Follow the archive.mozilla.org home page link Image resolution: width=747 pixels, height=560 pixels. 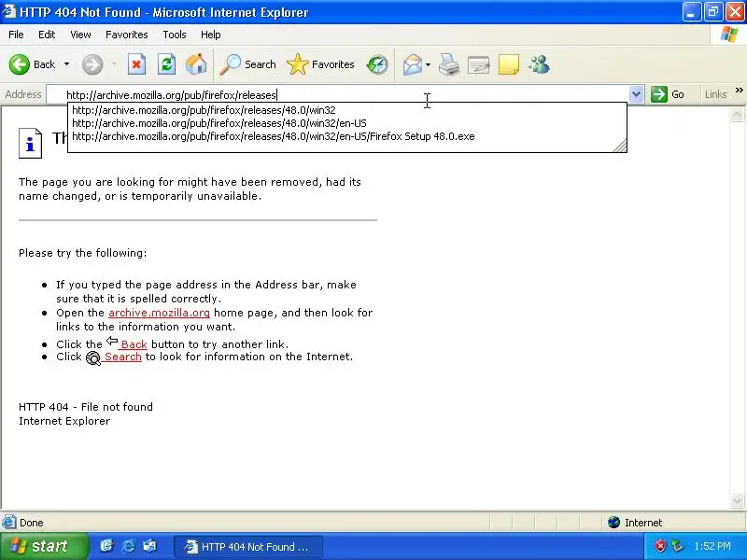point(159,313)
